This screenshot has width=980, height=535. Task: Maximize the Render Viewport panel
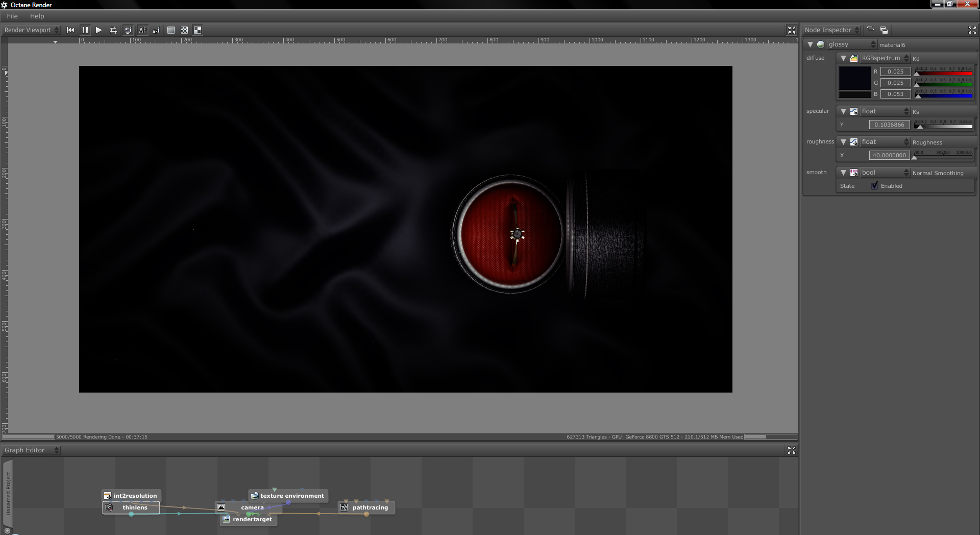click(792, 30)
